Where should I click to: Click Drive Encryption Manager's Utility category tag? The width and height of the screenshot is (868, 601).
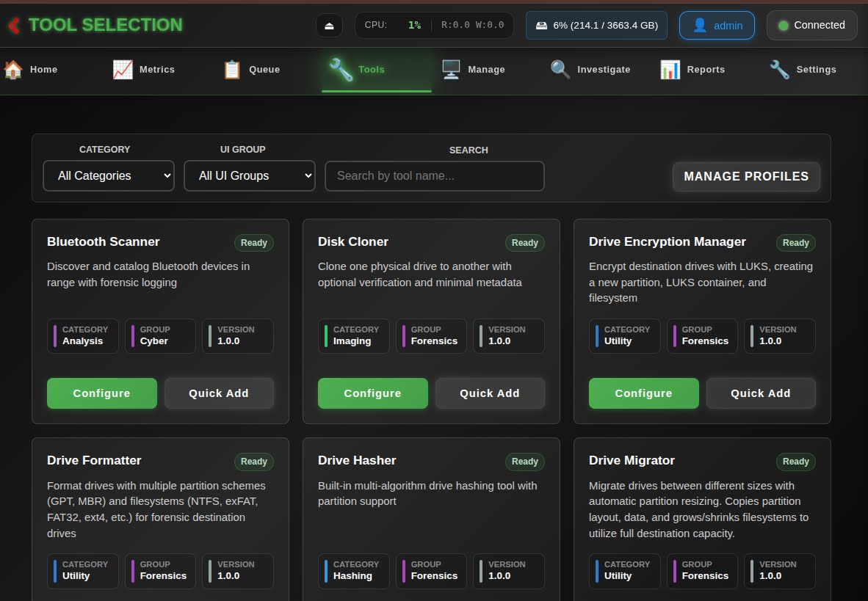(x=624, y=336)
